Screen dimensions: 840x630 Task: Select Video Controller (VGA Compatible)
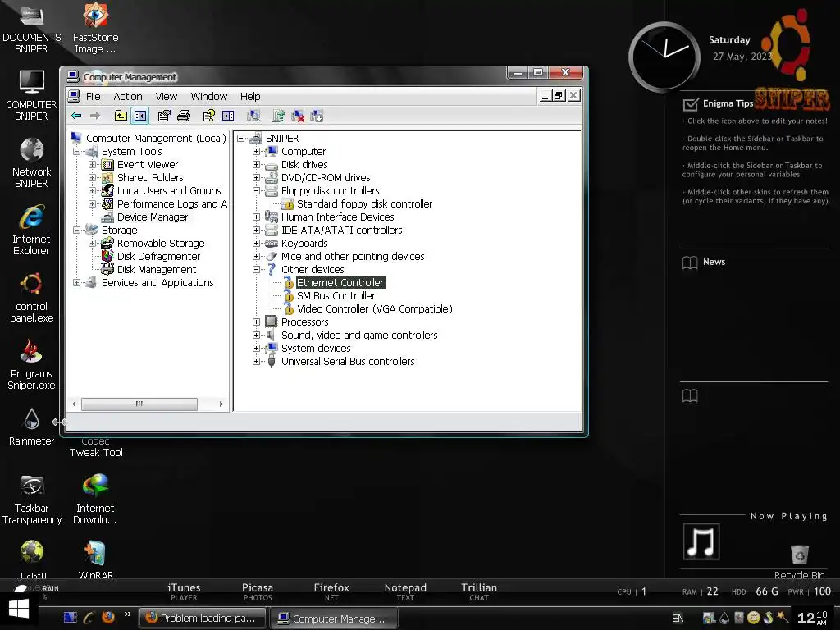pos(374,308)
